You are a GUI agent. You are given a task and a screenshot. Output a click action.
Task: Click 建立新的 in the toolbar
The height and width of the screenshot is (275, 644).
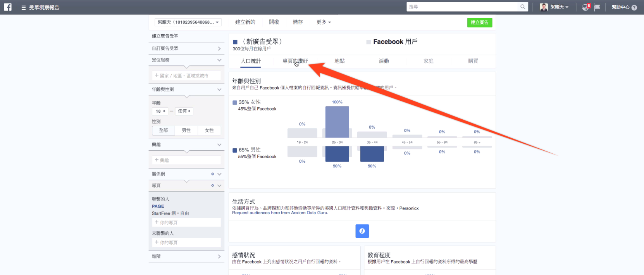pos(245,22)
